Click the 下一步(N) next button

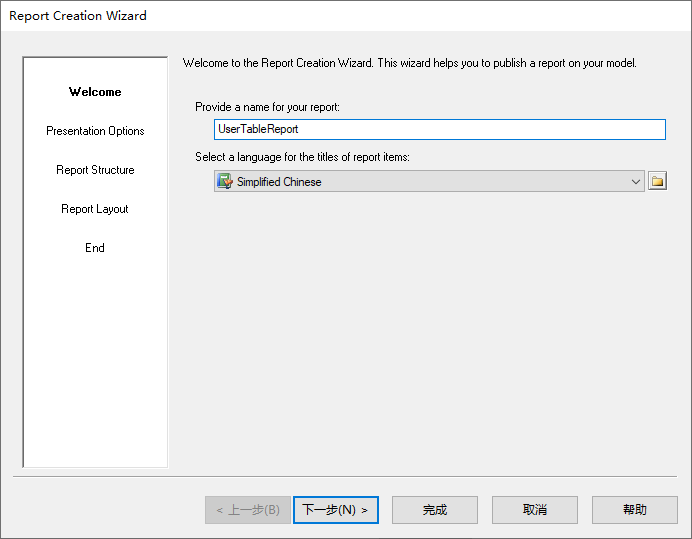click(336, 510)
